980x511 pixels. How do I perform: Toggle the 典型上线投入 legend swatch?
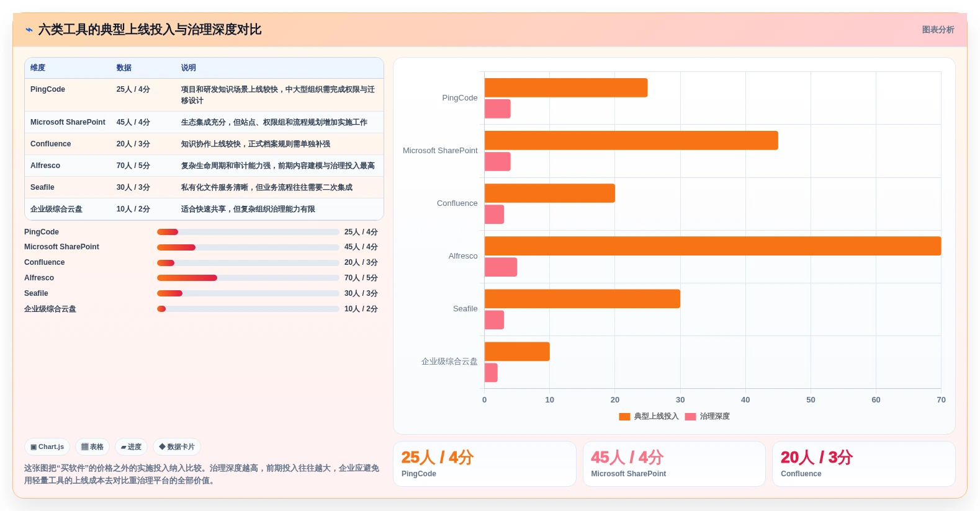click(x=624, y=417)
